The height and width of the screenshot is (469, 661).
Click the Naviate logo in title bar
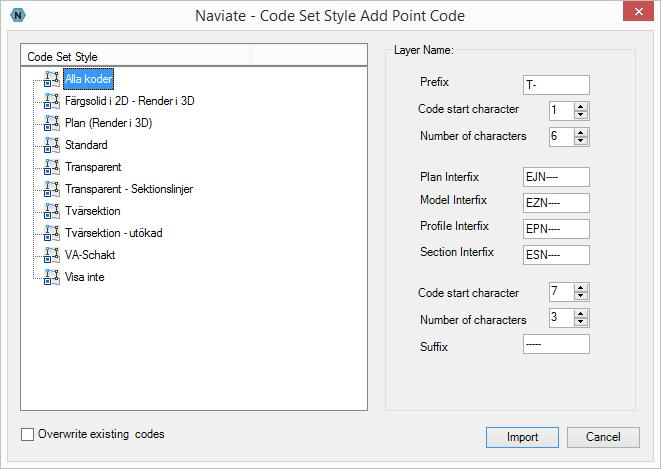point(18,16)
